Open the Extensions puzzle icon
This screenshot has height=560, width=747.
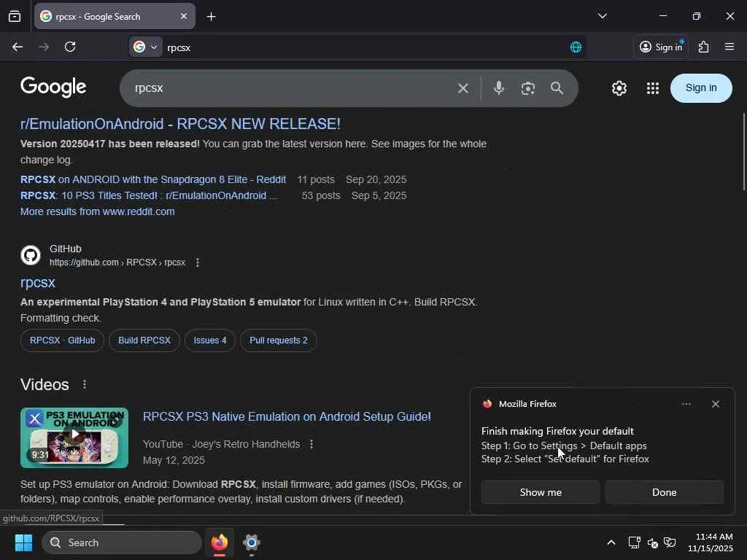coord(704,47)
